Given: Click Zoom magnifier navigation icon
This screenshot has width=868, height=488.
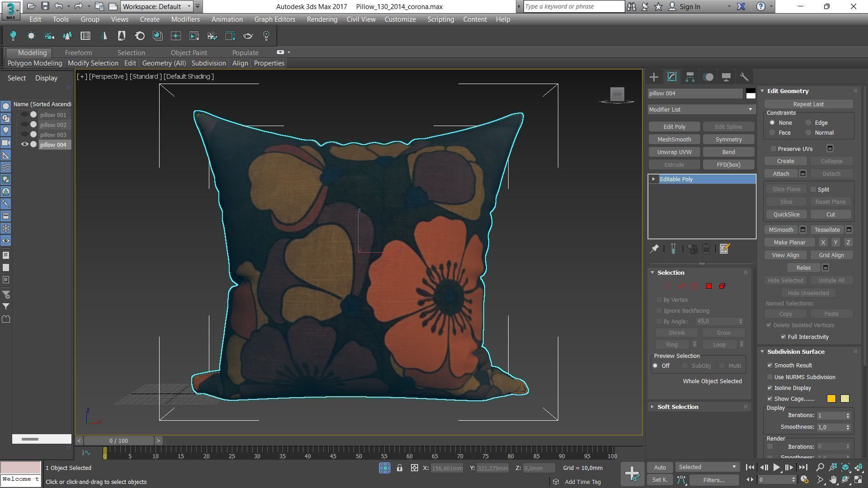Looking at the screenshot, I should [x=820, y=467].
